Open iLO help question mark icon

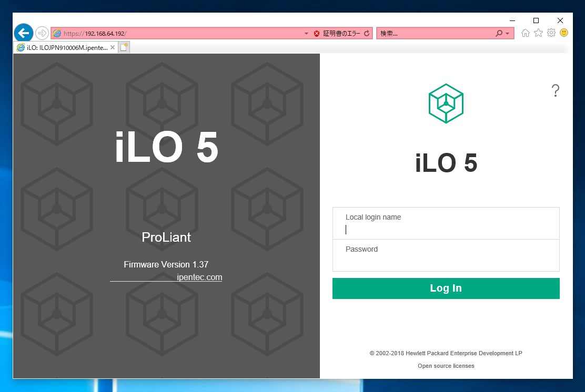(x=555, y=90)
